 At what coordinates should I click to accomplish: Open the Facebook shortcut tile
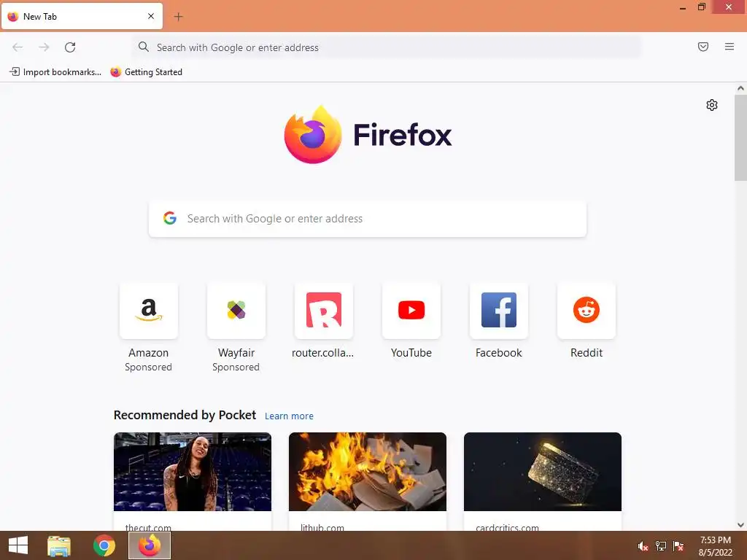(x=499, y=311)
